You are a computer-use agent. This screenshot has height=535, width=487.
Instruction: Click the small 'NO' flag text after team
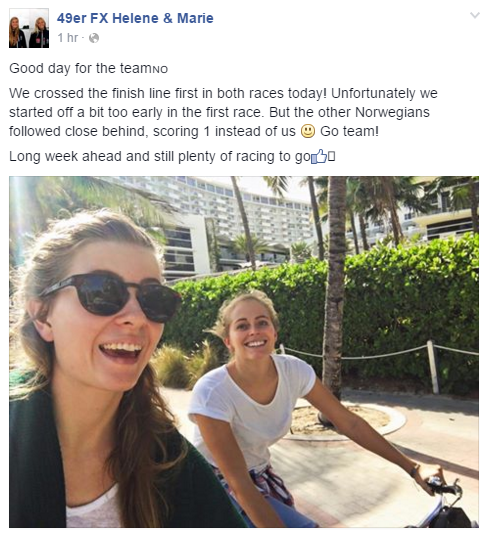[x=160, y=70]
